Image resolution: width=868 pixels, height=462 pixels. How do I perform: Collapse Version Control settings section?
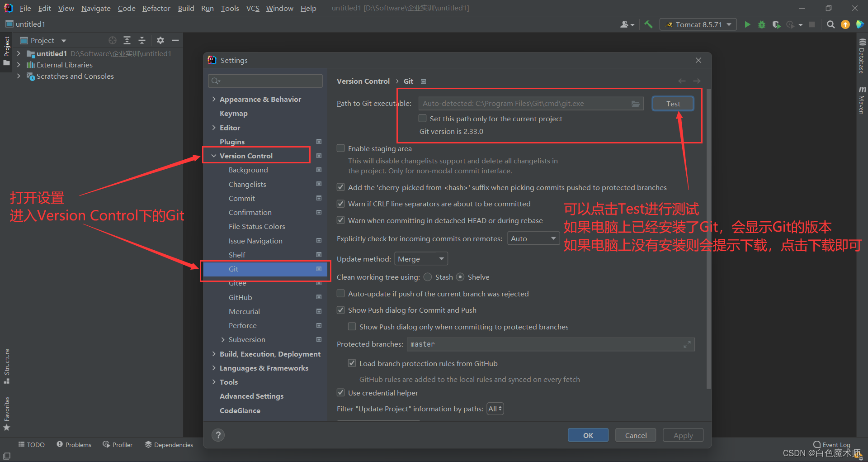(x=213, y=156)
